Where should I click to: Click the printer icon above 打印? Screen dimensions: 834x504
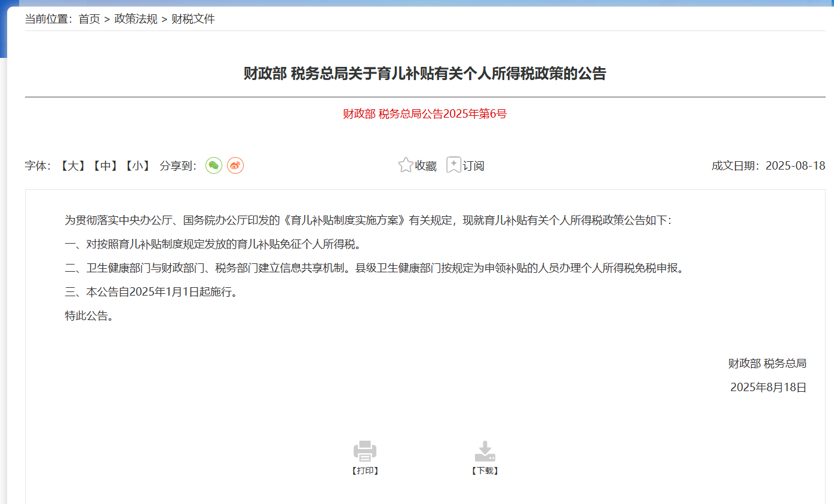point(365,451)
